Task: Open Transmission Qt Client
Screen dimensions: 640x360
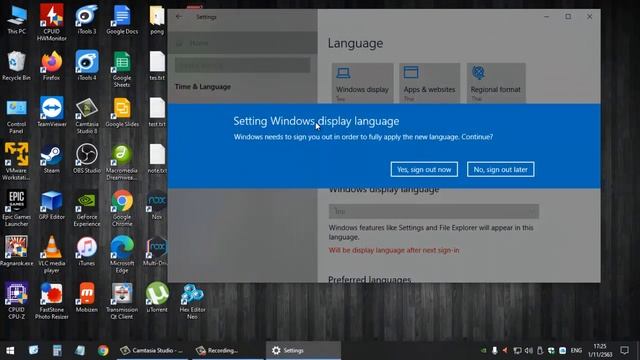Action: 122,301
